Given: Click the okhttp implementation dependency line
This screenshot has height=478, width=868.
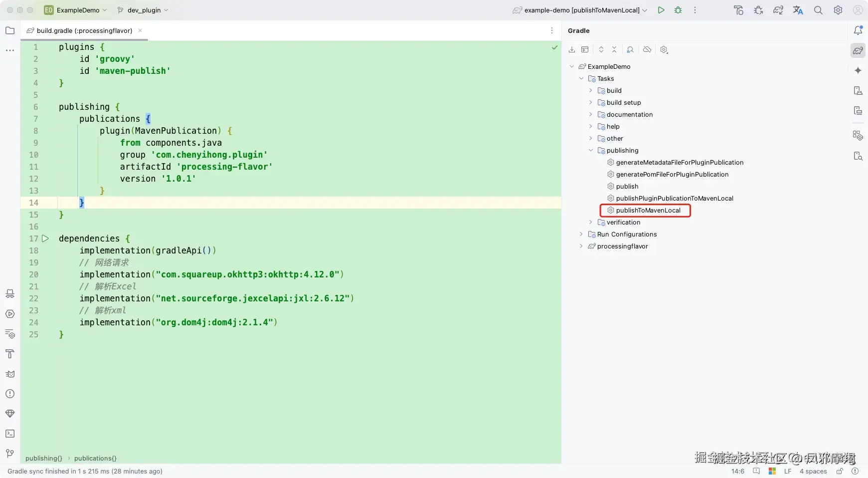Looking at the screenshot, I should pos(211,274).
